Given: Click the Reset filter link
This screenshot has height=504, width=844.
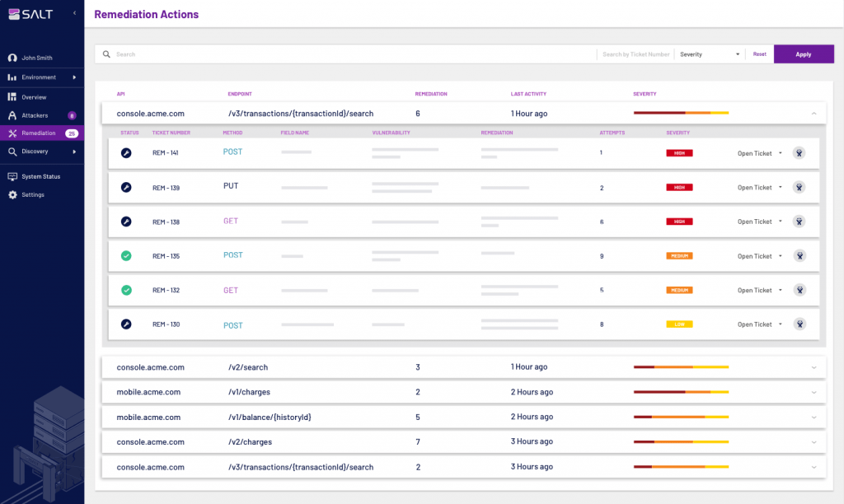Looking at the screenshot, I should 759,54.
